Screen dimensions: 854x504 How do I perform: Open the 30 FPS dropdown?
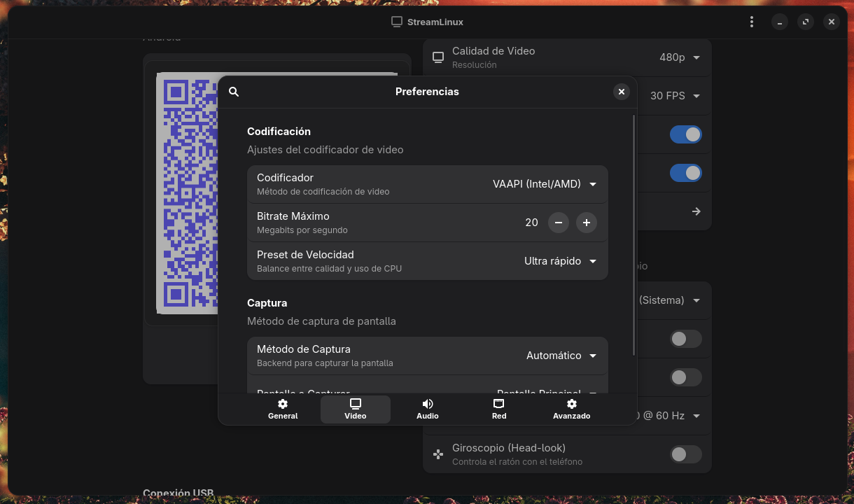click(675, 96)
